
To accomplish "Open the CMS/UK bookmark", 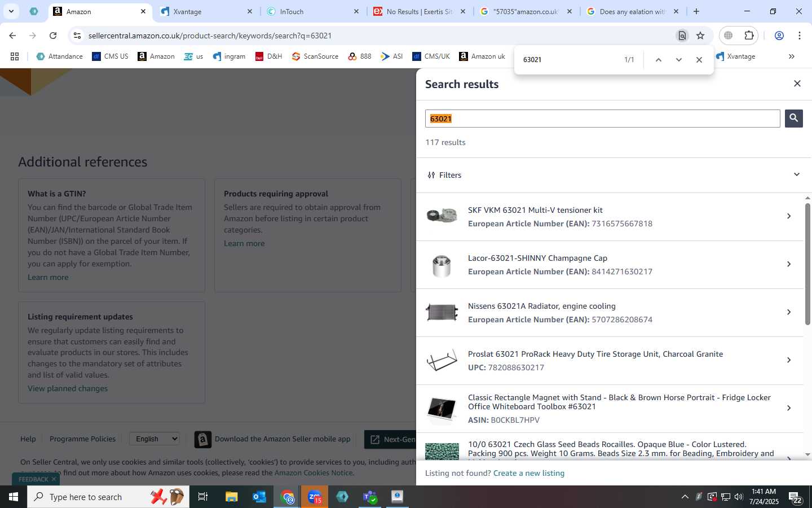I will 431,56.
